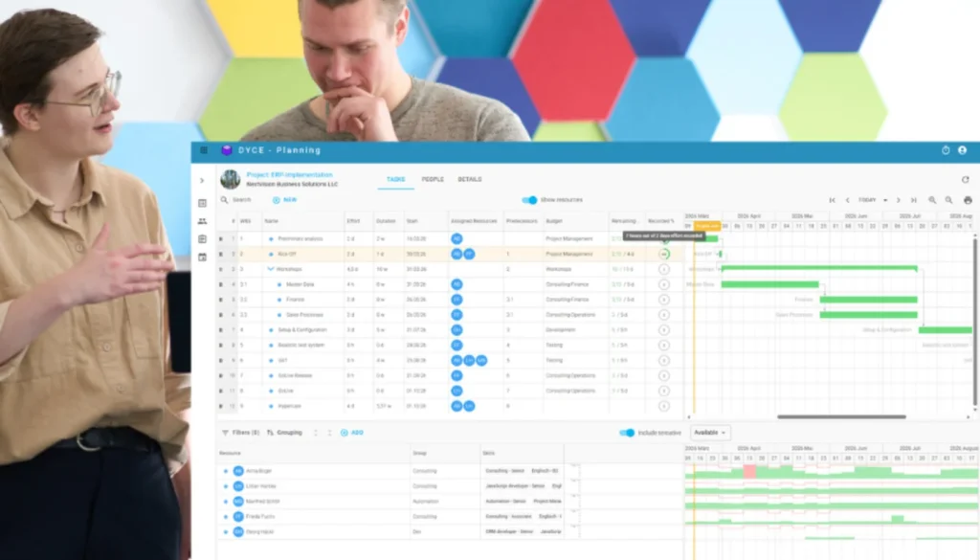Click the drag handle on the Kick-Off row
The height and width of the screenshot is (560, 980).
click(x=221, y=255)
